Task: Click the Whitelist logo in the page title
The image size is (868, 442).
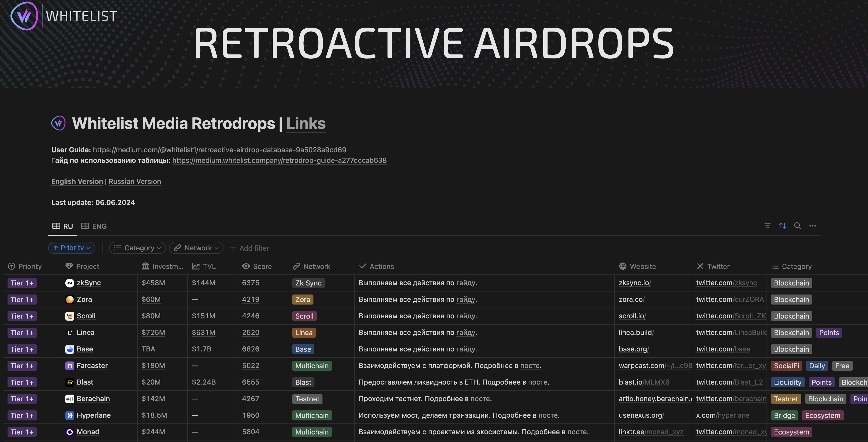Action: [x=58, y=123]
